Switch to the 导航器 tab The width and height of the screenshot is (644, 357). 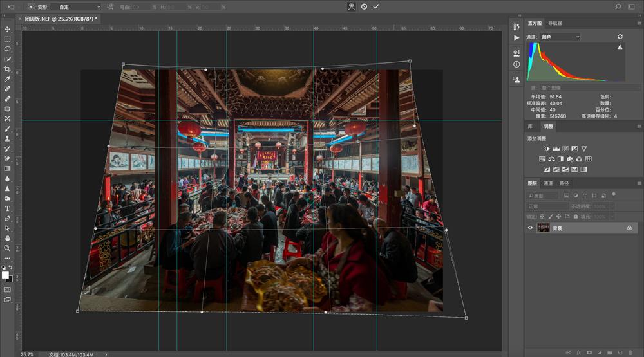555,23
